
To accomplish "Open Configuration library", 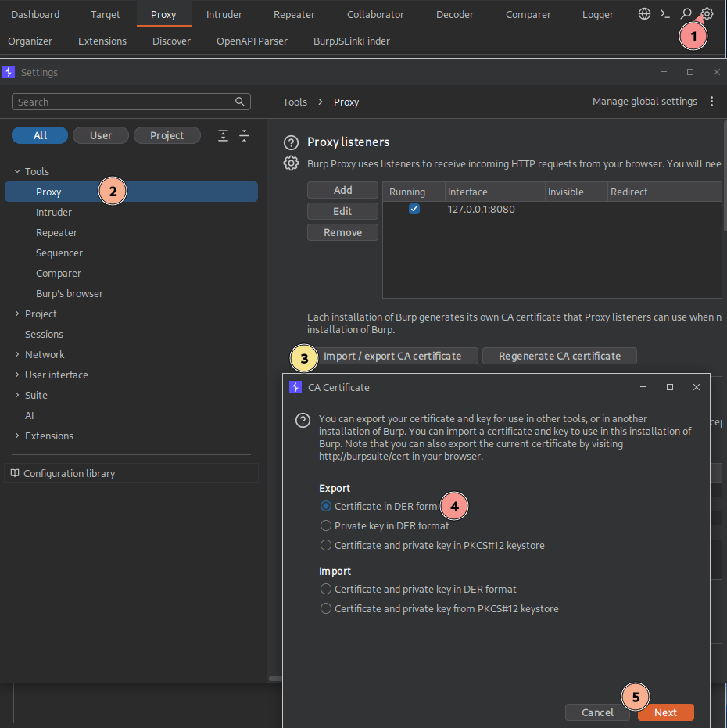I will coord(131,473).
